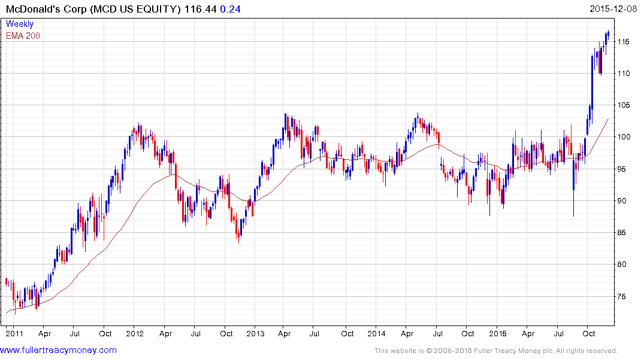
Task: Click the '105' price axis label
Action: pyautogui.click(x=624, y=105)
